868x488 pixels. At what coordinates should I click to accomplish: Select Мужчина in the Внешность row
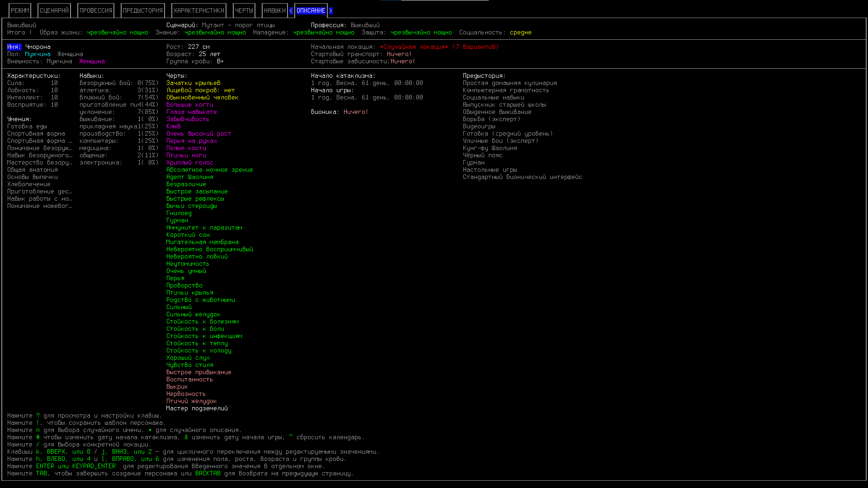tap(59, 61)
